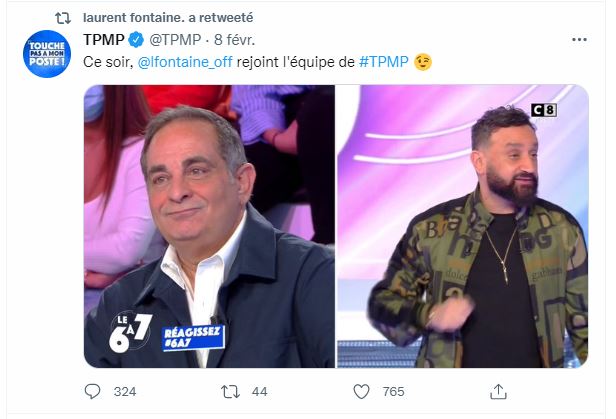Open the right photo with the C8 logo

461,226
